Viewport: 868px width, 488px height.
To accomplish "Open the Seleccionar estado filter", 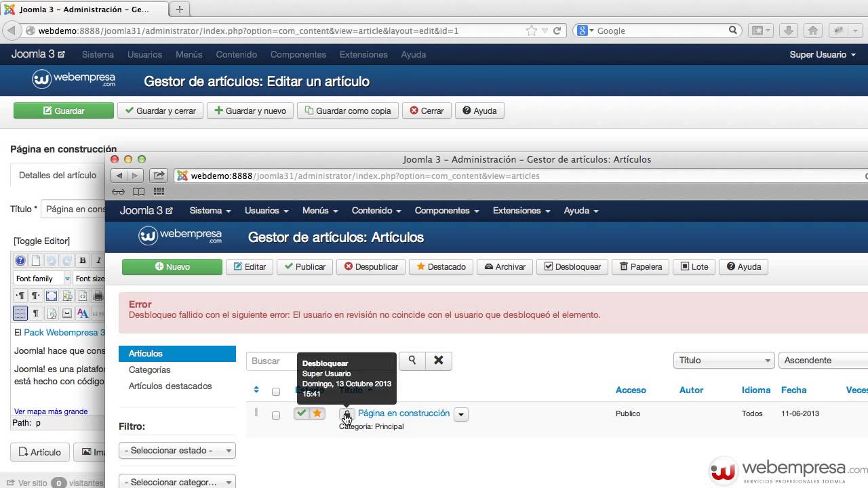I will point(177,450).
